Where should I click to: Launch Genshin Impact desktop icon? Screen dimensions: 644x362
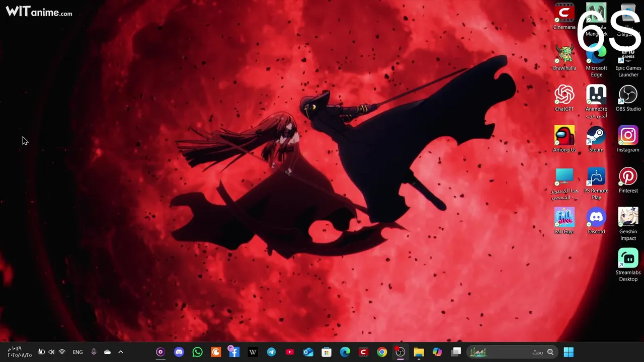pos(628,224)
